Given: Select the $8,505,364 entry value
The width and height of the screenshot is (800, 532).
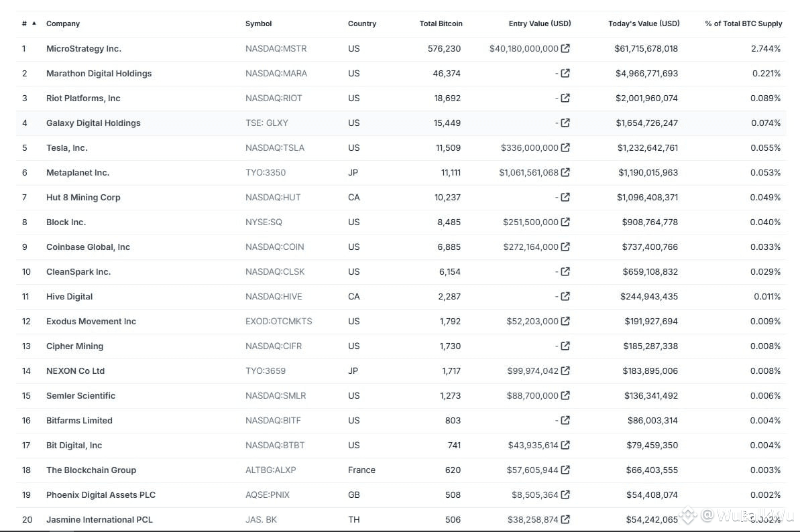Looking at the screenshot, I should (x=534, y=494).
